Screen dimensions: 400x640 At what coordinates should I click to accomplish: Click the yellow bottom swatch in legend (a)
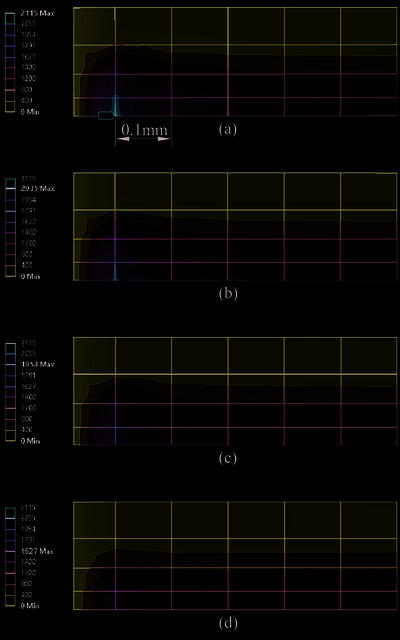pyautogui.click(x=10, y=106)
